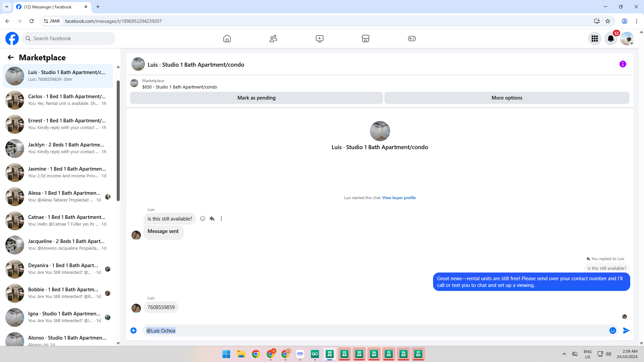Open conversation information purple icon
The width and height of the screenshot is (644, 362).
(623, 64)
